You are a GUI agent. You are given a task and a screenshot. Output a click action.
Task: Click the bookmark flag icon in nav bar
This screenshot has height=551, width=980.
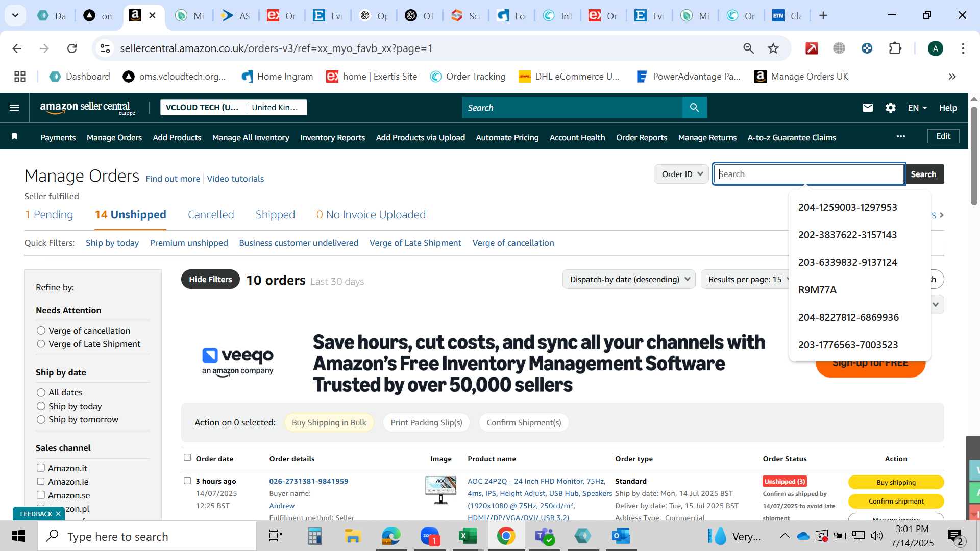(x=15, y=136)
